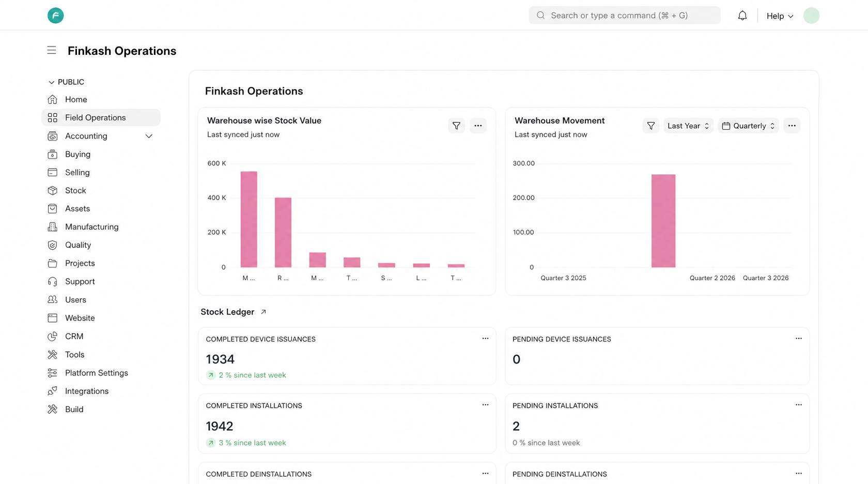The width and height of the screenshot is (868, 484).
Task: Click the Projects folder icon
Action: pyautogui.click(x=52, y=263)
